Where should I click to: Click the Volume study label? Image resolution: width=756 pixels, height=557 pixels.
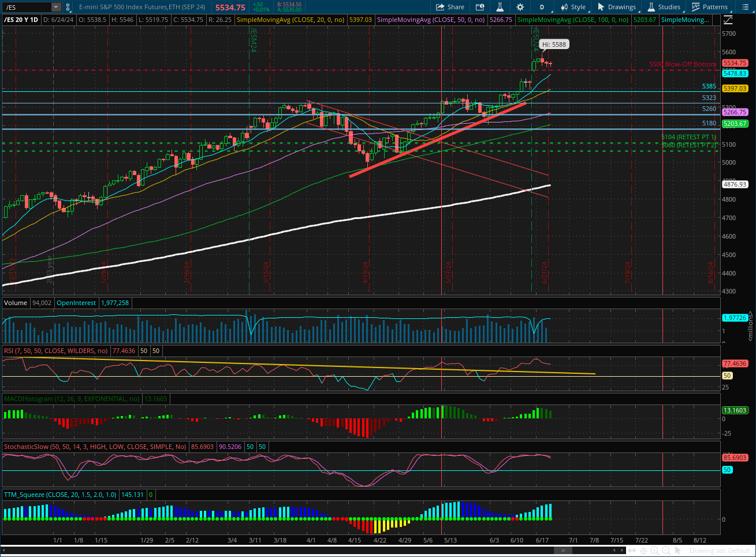tap(16, 303)
